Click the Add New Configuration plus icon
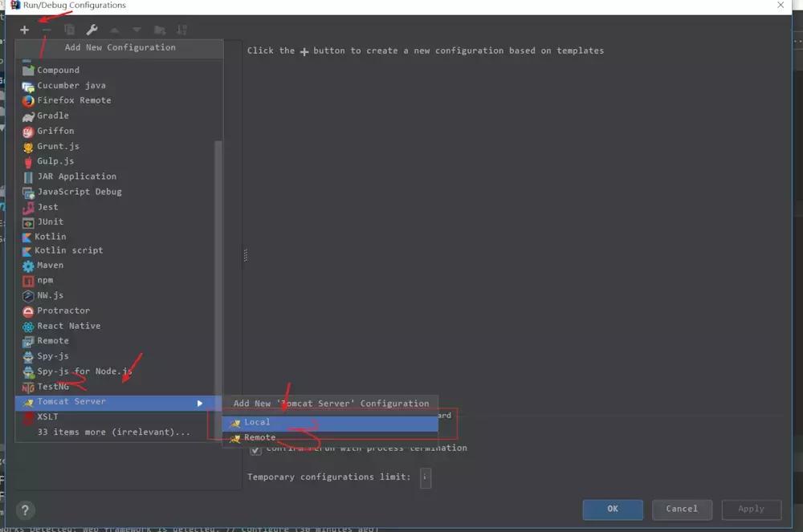Viewport: 803px width, 532px height. pyautogui.click(x=24, y=30)
